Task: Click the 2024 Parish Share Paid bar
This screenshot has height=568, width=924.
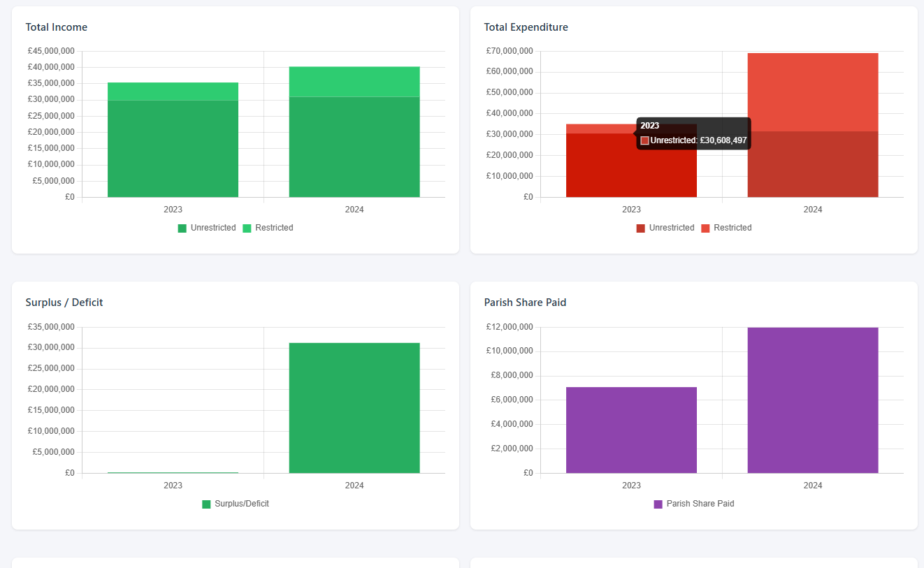Action: coord(813,400)
